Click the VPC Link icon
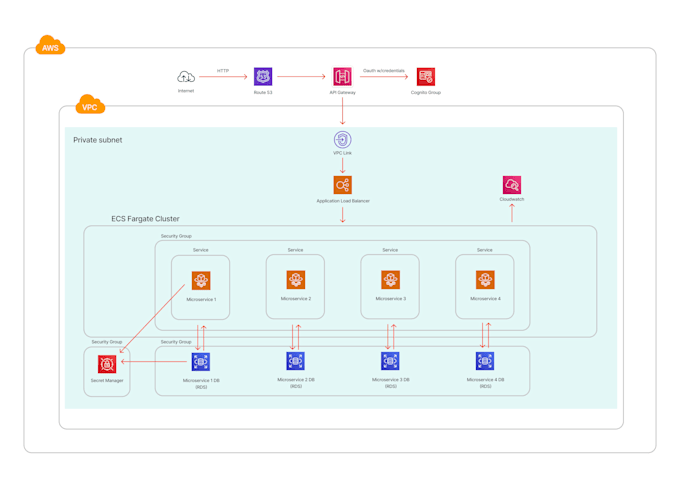 pos(342,140)
